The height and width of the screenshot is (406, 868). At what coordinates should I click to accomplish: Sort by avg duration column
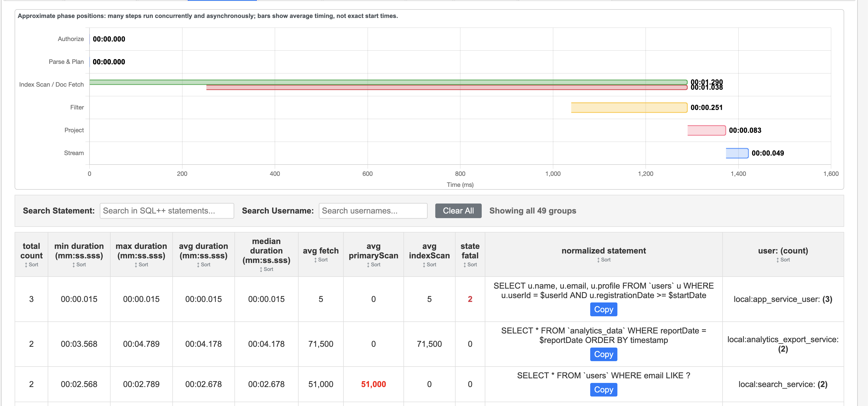203,265
